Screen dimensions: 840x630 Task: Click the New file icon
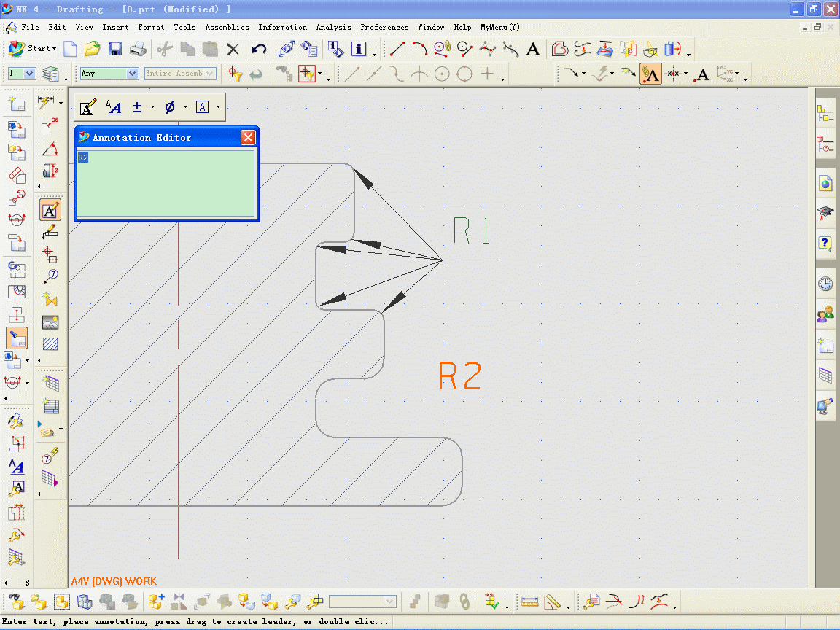70,50
